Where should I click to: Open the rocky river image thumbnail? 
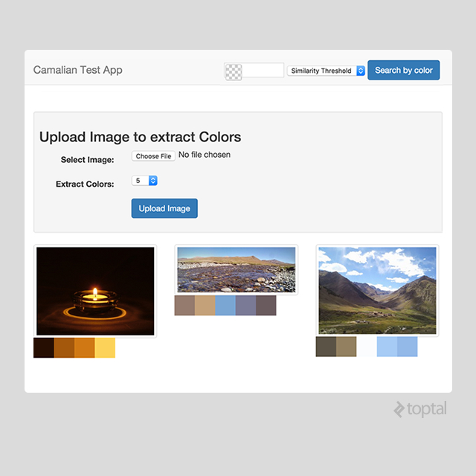point(237,270)
